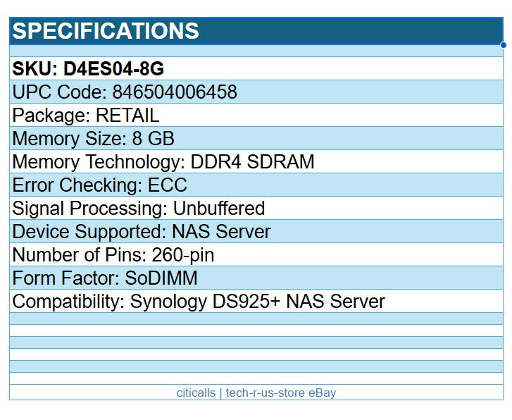Select the Compatibility: Synology DS925+ row
Viewport: 512px width, 420px height.
pos(256,301)
